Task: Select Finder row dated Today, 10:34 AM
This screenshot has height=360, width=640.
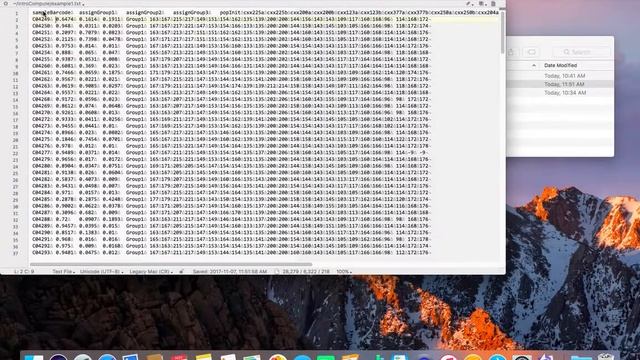Action: coord(560,93)
